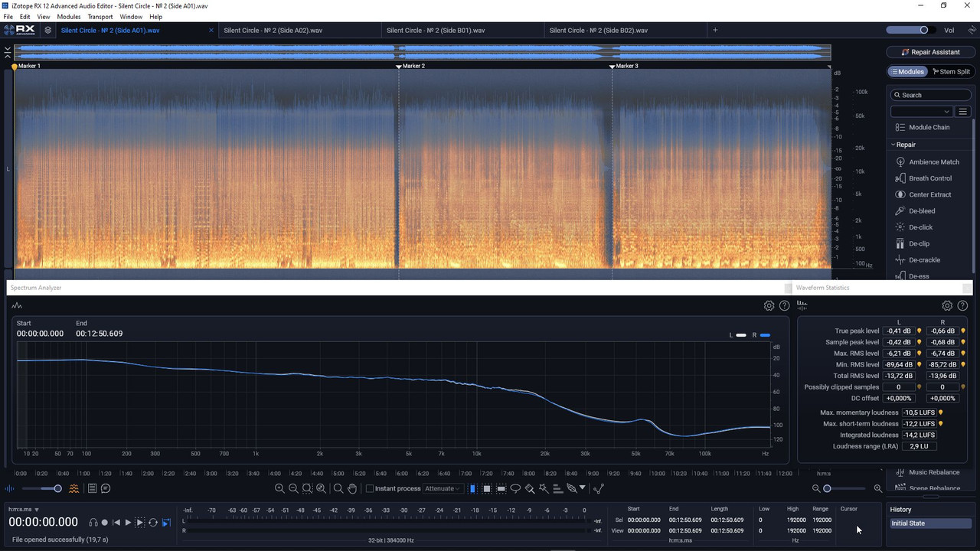Focus the module Search field

pyautogui.click(x=931, y=95)
